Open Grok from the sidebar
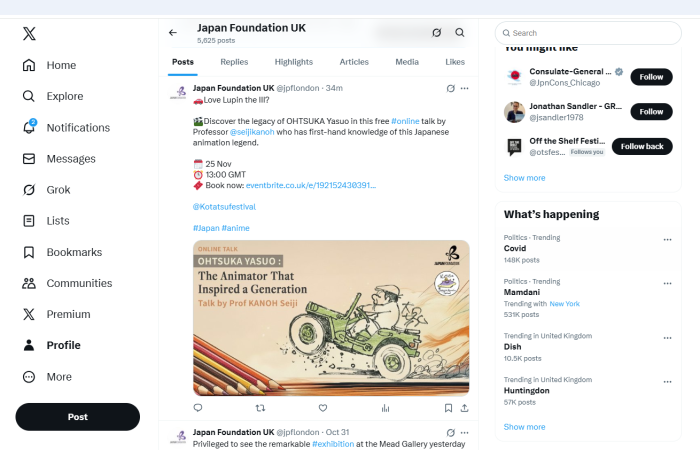This screenshot has width=700, height=450. click(58, 189)
